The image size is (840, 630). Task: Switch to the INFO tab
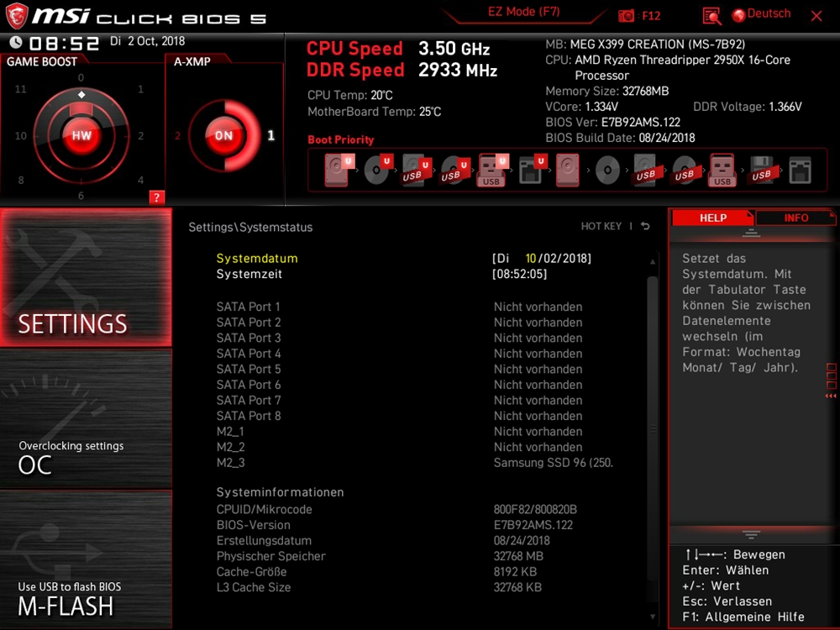796,218
